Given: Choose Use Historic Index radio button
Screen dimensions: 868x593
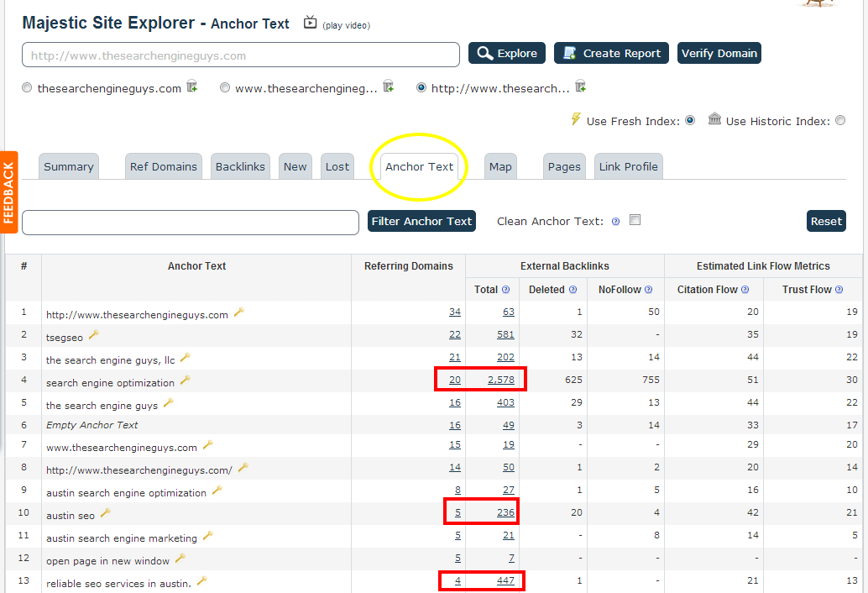Looking at the screenshot, I should coord(840,120).
